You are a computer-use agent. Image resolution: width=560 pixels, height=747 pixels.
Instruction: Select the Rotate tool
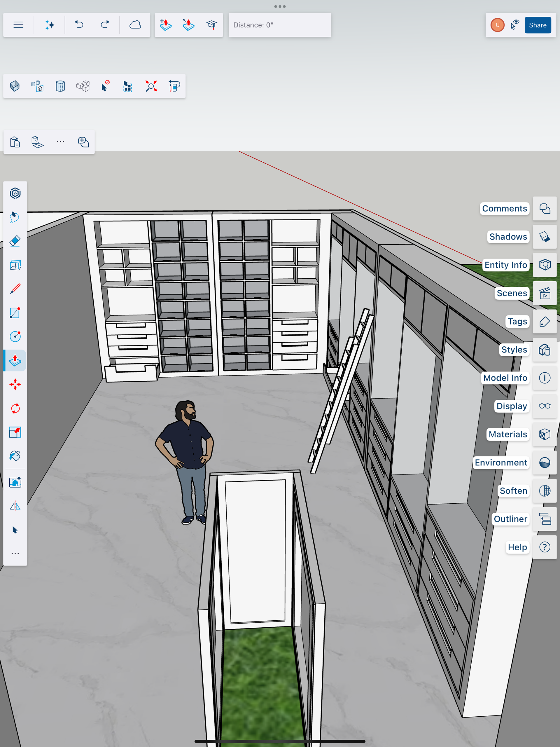pyautogui.click(x=15, y=408)
